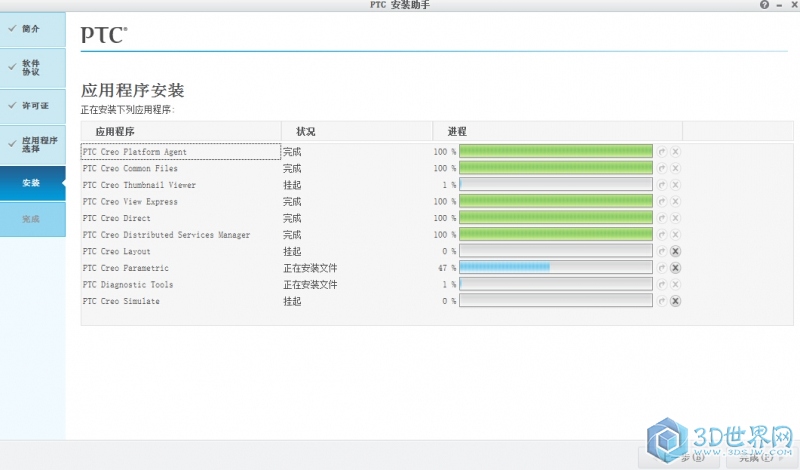Click the help question mark icon
The width and height of the screenshot is (800, 470).
[x=765, y=6]
